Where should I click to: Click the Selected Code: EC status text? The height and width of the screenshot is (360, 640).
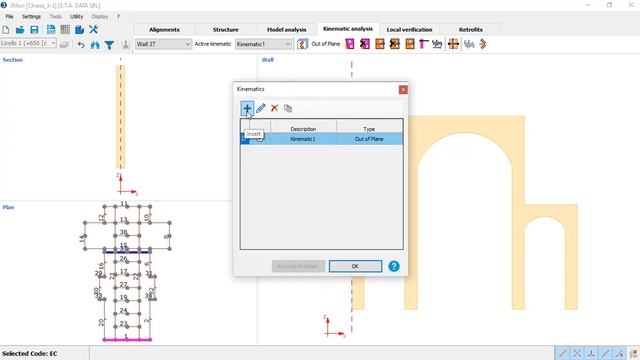point(29,353)
